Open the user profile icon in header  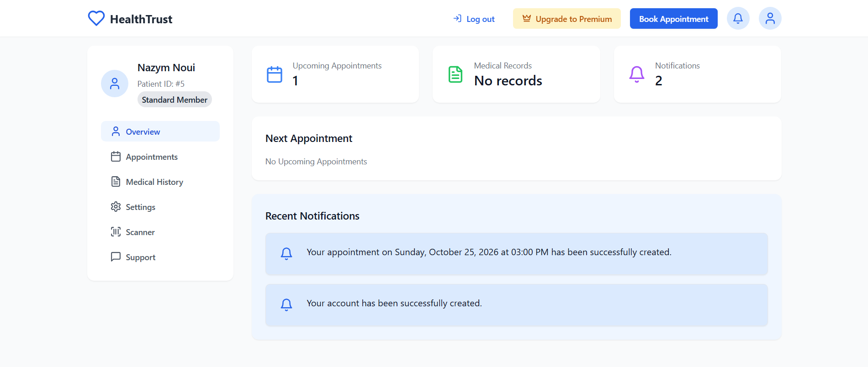[770, 19]
